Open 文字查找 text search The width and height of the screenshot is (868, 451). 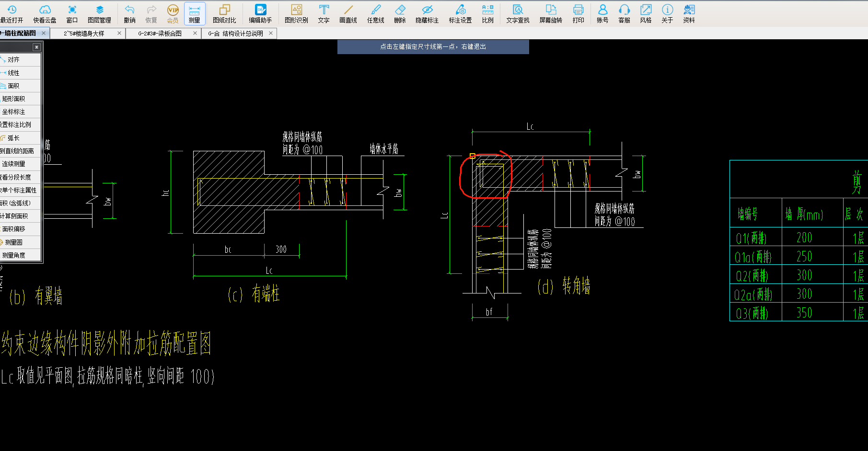pyautogui.click(x=518, y=14)
